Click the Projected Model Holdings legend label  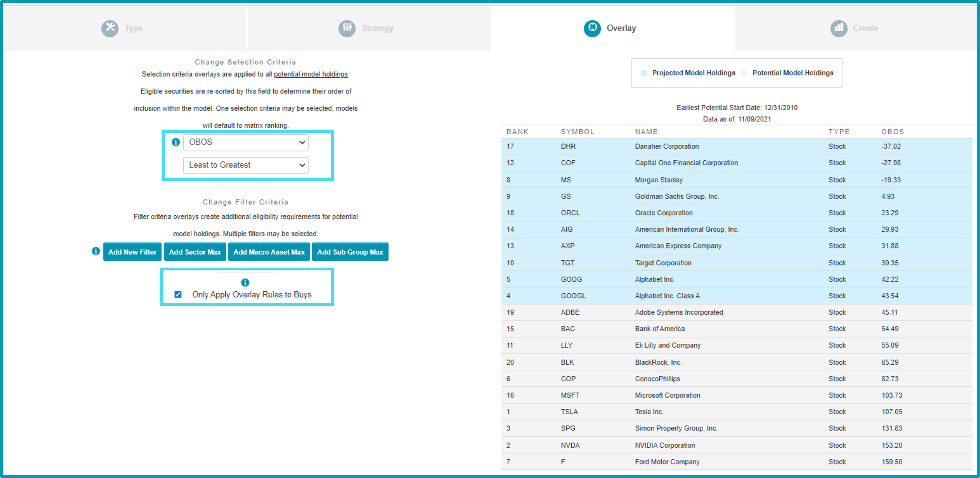694,73
